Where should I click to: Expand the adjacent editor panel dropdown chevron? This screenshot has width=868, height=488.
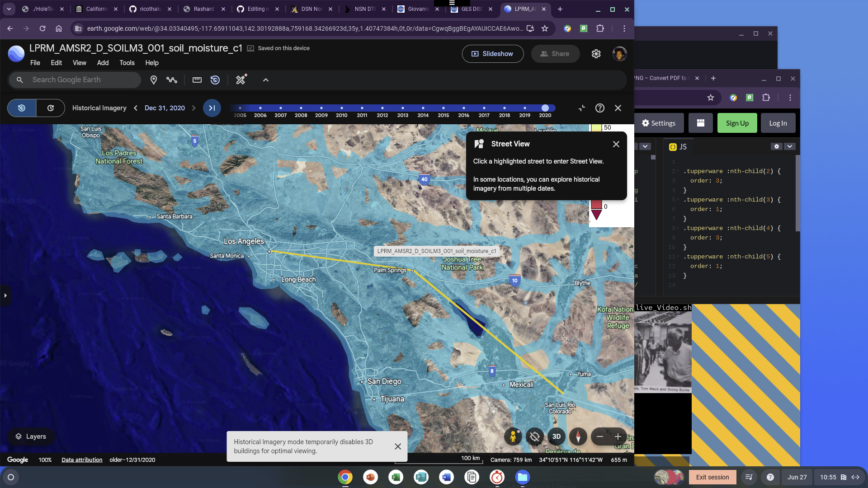click(646, 146)
